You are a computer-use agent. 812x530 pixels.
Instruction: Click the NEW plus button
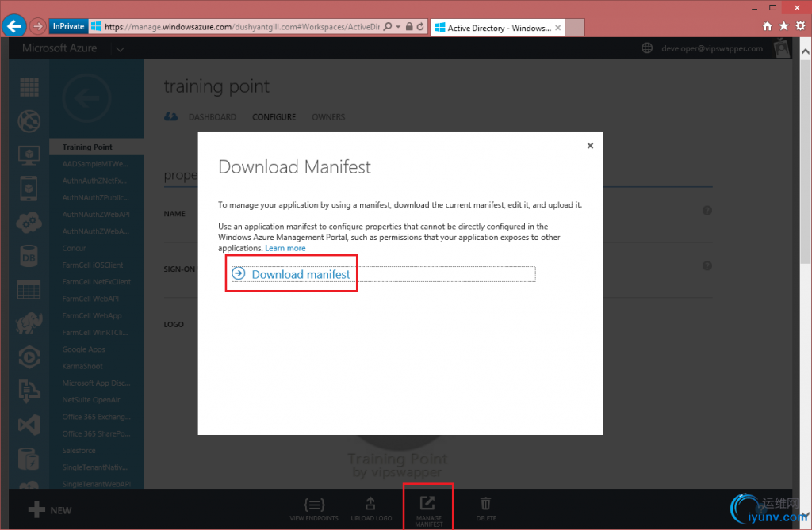50,510
